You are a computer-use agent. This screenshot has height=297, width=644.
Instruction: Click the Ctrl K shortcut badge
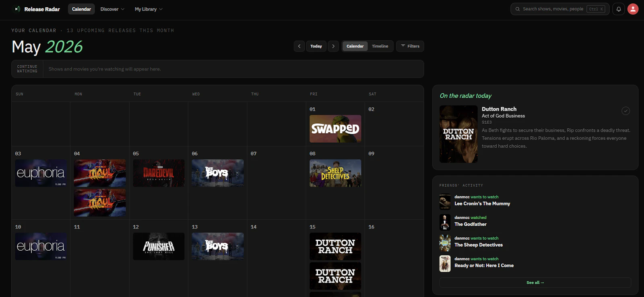[x=596, y=9]
